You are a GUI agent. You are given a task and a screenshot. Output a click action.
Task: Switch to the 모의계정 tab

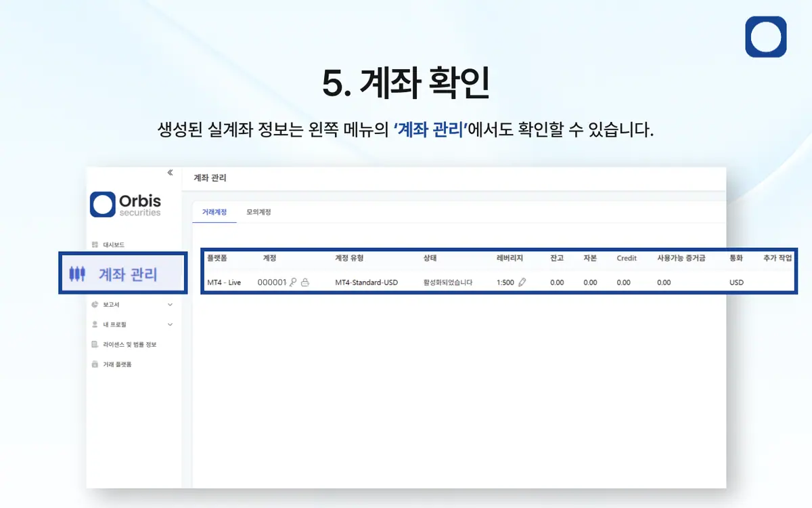[258, 212]
